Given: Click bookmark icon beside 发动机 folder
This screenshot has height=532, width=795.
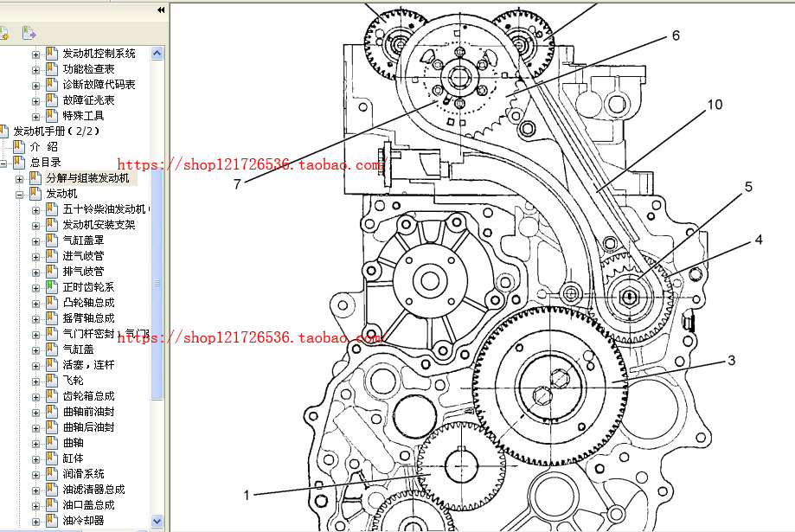Looking at the screenshot, I should pos(35,193).
